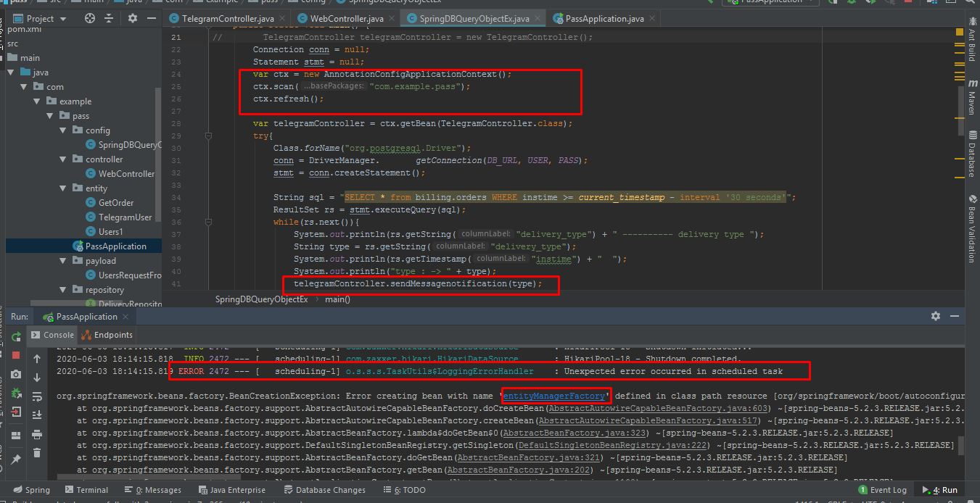Collapse the com package
The image size is (980, 503).
[24, 87]
